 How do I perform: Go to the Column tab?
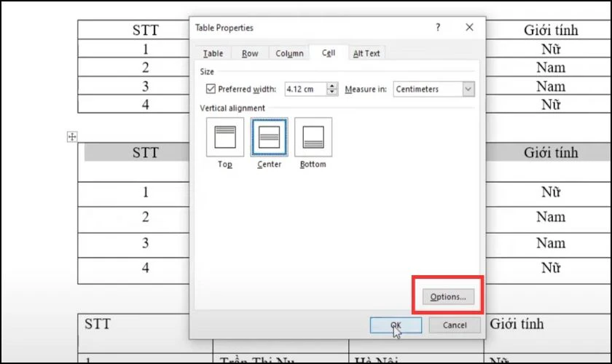[289, 53]
